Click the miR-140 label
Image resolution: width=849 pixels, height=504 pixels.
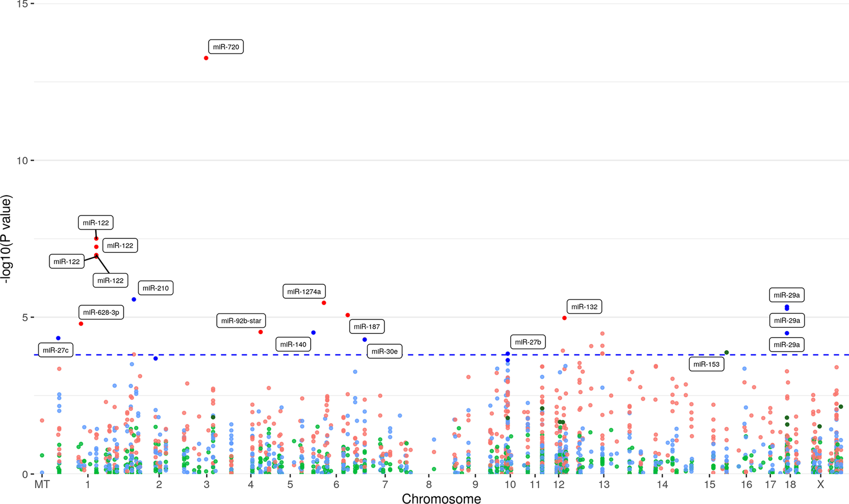[293, 344]
